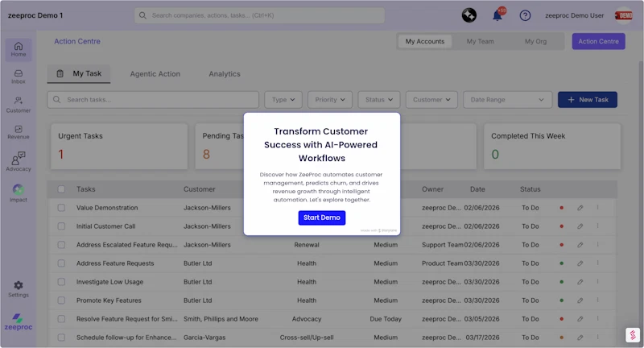This screenshot has width=644, height=348.
Task: Check the Schedule follow-up task checkbox
Action: [x=61, y=338]
